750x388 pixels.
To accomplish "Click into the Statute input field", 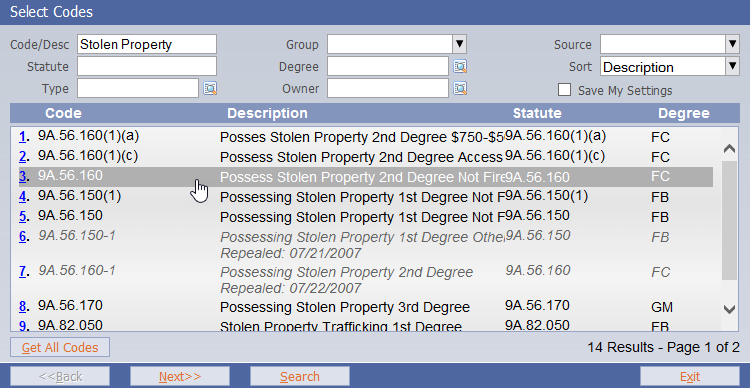I will [x=147, y=67].
